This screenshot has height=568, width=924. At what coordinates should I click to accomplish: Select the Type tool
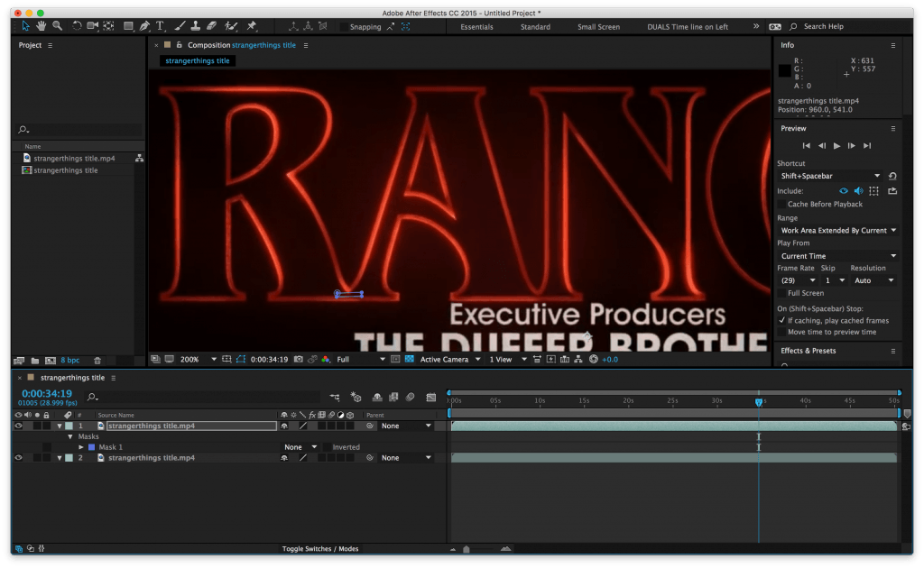click(160, 26)
